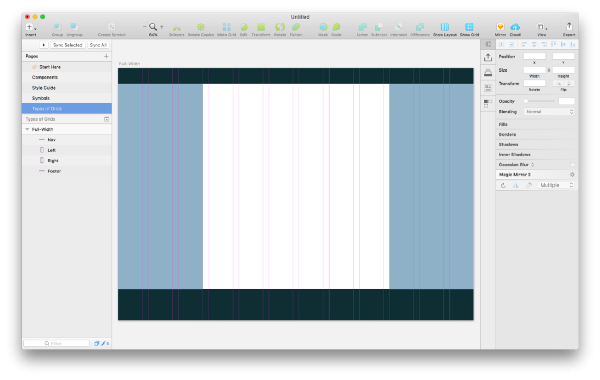The image size is (600, 380).
Task: Click the Opacity slider
Action: 540,101
